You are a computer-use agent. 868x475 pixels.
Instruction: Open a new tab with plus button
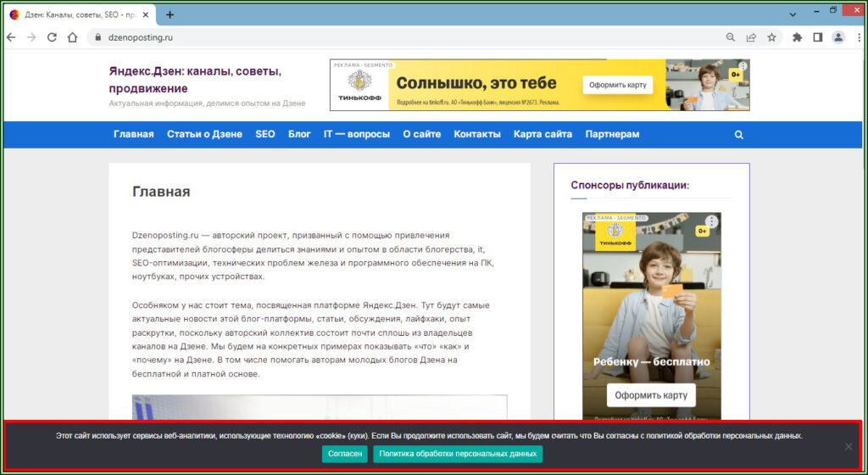pyautogui.click(x=170, y=15)
